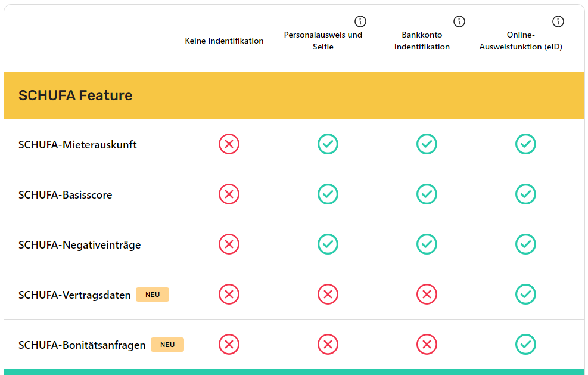Screen dimensions: 588x375
Task: Click info icon above Bankkonto Indentifikation
Action: [459, 22]
